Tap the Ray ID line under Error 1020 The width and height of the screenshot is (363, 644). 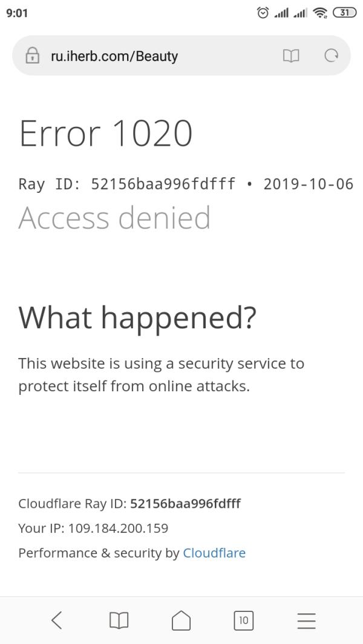click(x=186, y=184)
